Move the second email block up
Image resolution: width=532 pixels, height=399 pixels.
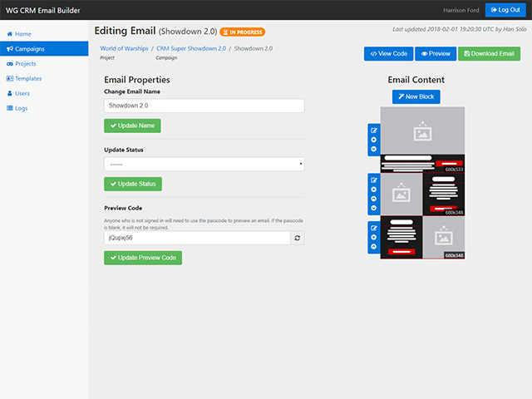coord(373,199)
